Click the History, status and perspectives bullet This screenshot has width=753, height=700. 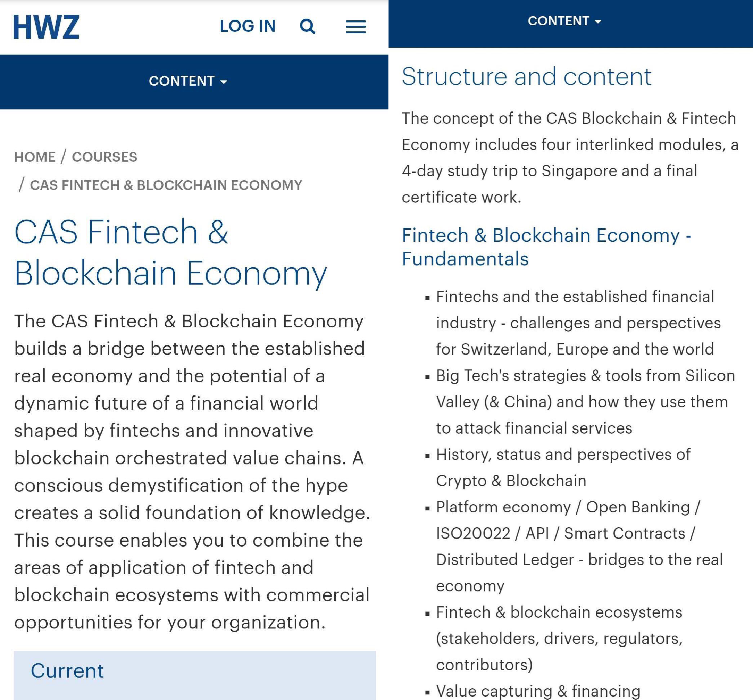tap(563, 467)
